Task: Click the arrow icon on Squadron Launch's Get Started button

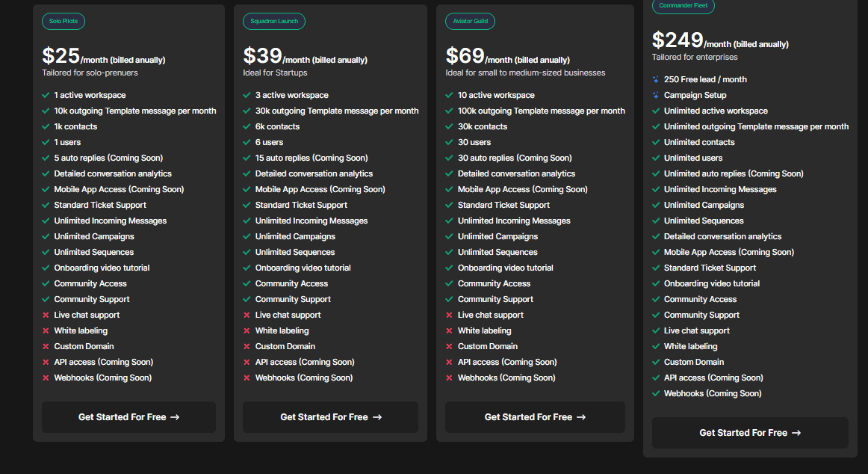Action: pos(376,418)
